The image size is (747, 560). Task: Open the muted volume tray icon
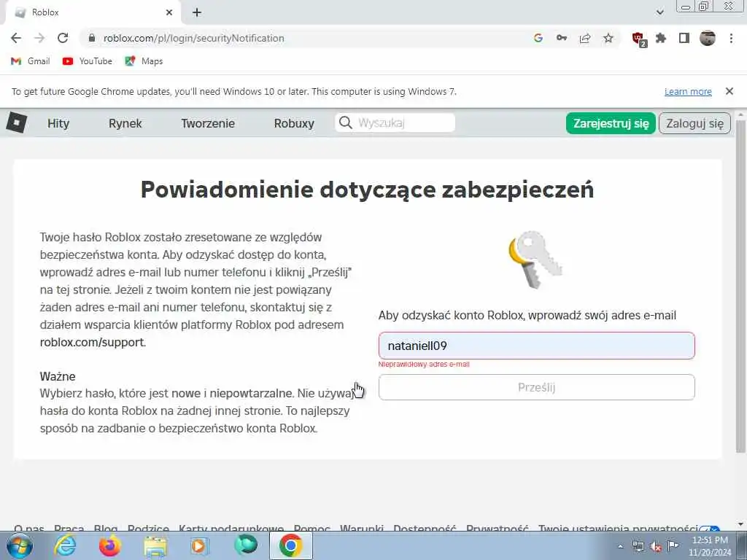click(656, 546)
